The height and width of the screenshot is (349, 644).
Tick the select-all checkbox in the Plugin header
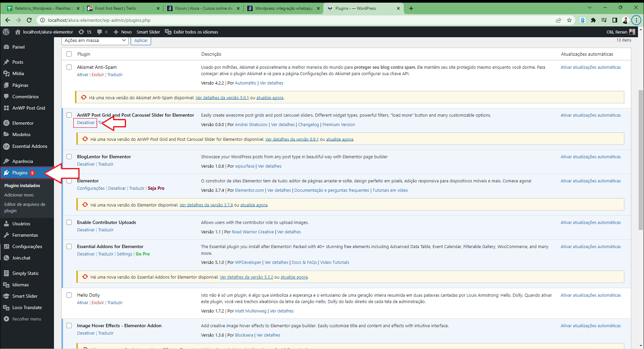69,54
